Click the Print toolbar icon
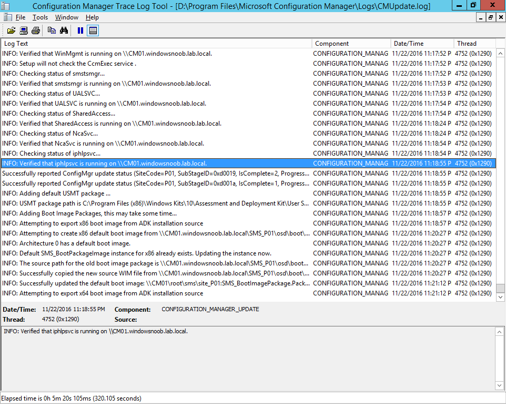 pyautogui.click(x=36, y=30)
